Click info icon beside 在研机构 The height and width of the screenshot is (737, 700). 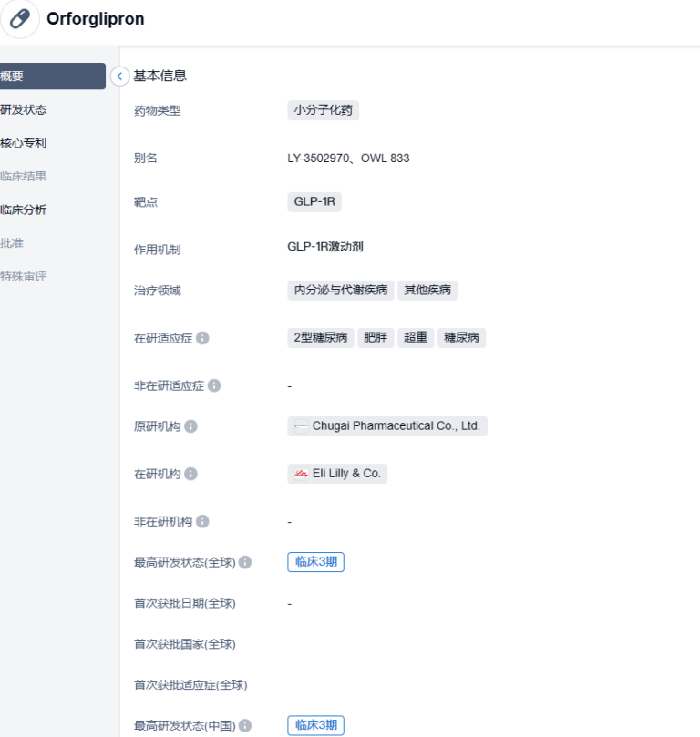click(x=190, y=474)
